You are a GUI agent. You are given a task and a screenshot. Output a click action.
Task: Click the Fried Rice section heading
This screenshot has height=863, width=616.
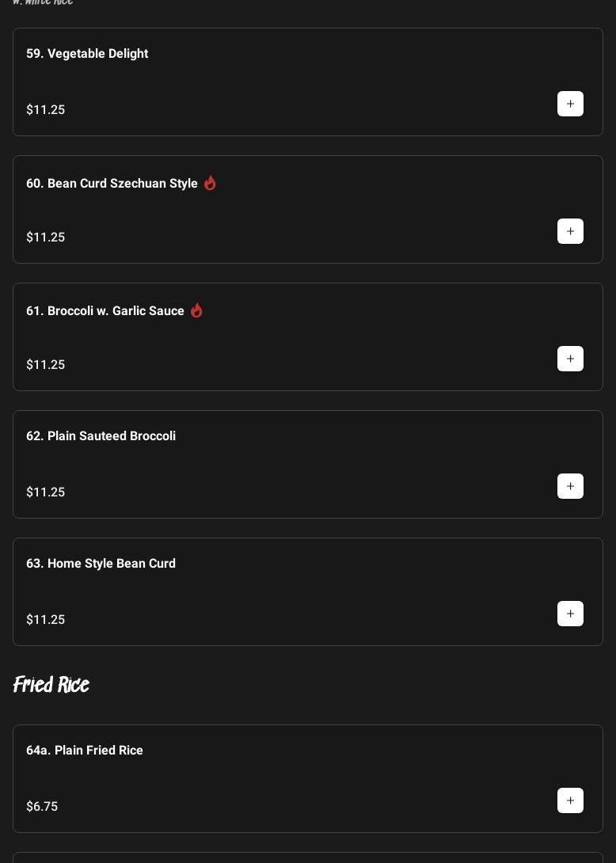pyautogui.click(x=51, y=685)
